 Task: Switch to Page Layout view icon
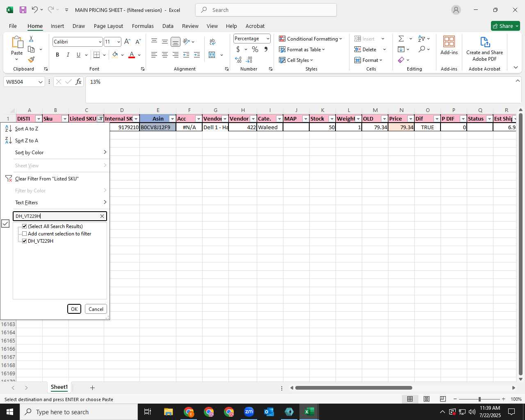427,399
